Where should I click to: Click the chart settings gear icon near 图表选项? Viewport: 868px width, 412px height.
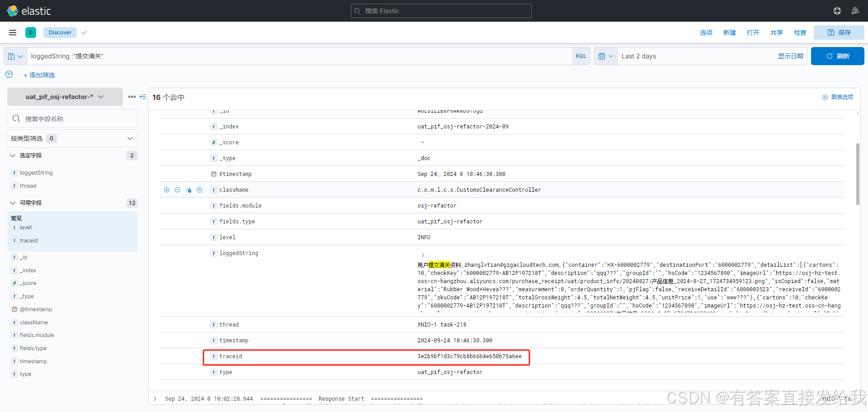point(825,97)
